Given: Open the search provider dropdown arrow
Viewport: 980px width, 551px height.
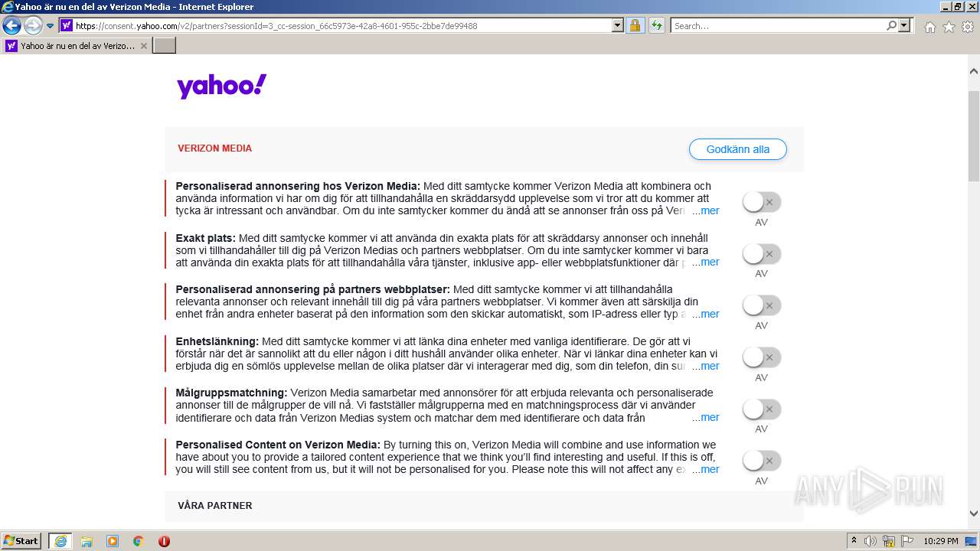Looking at the screenshot, I should pos(905,25).
